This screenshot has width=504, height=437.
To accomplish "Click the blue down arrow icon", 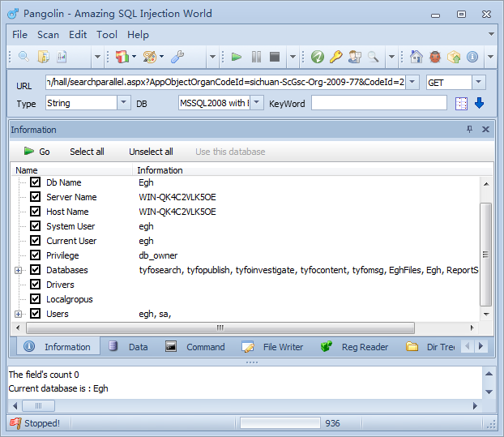I will (479, 103).
